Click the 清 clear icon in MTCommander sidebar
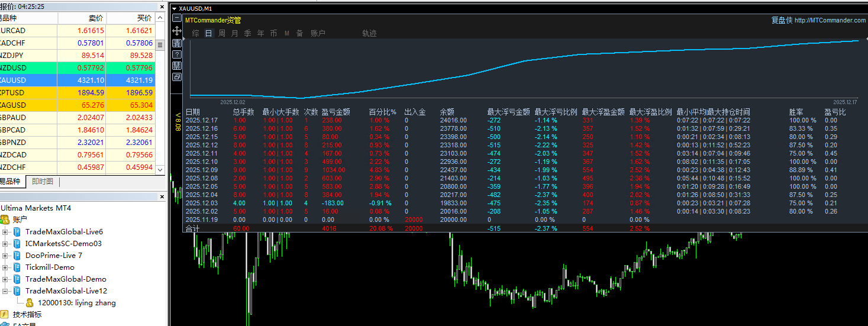Screen dimensions: 868x326 coord(177,43)
